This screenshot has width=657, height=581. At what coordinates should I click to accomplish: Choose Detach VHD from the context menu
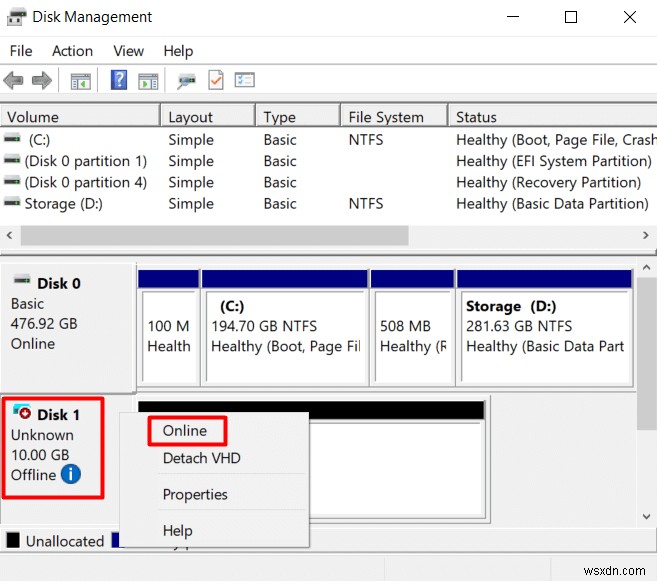[202, 458]
